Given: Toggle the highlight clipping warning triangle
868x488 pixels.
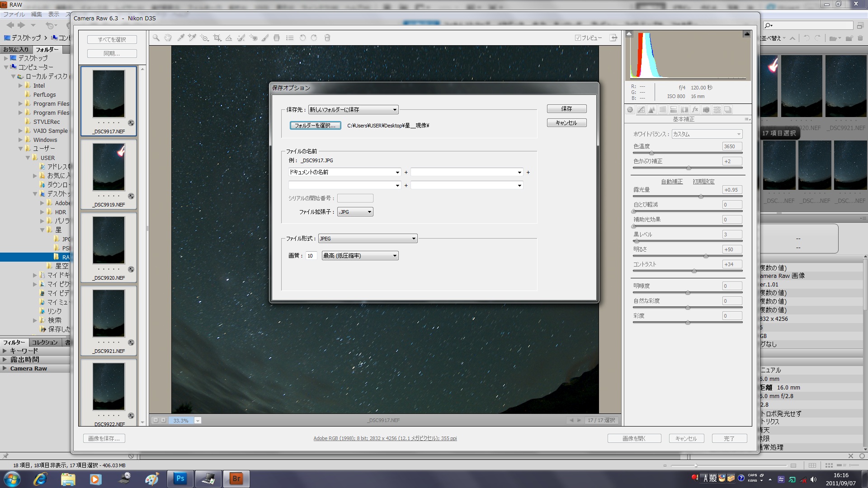Looking at the screenshot, I should [x=746, y=34].
